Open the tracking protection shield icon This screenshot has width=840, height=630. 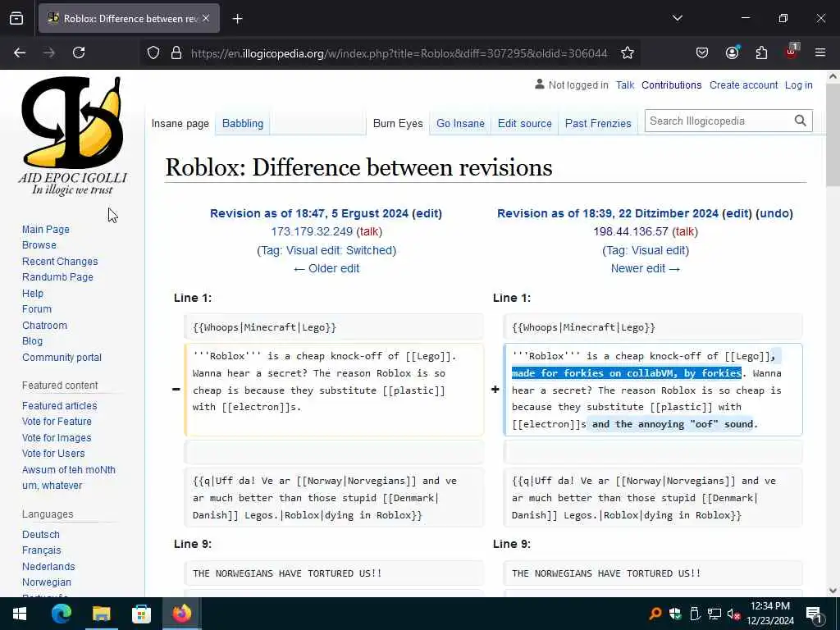[x=153, y=53]
